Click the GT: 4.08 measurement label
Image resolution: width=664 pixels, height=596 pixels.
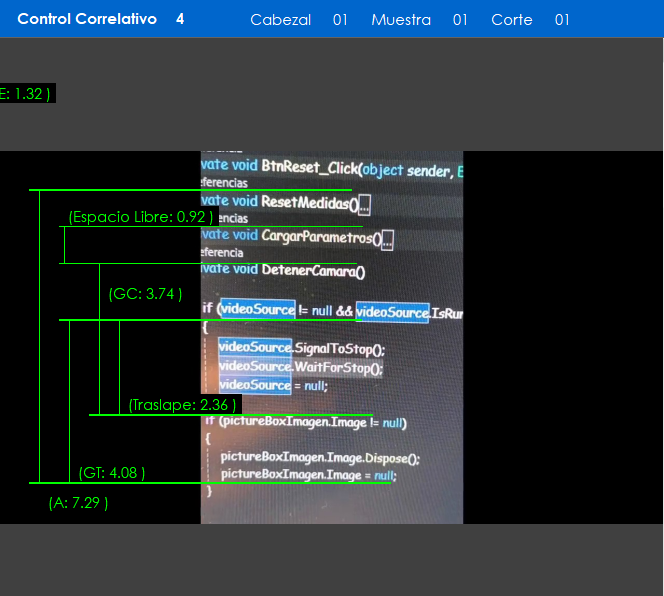tap(112, 473)
